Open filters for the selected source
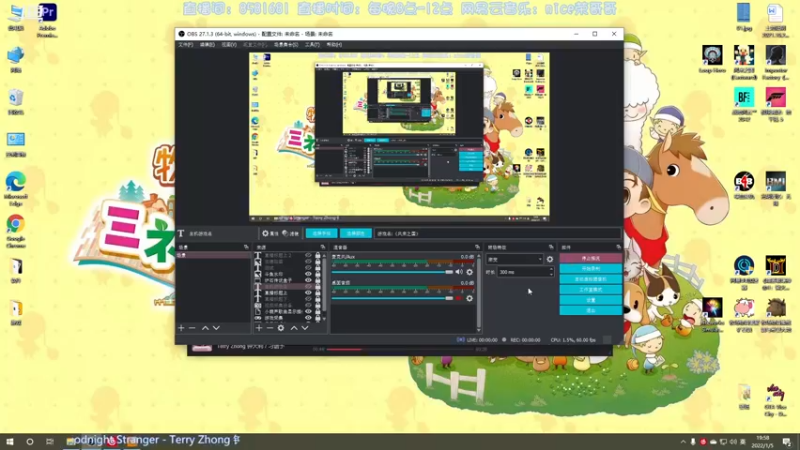This screenshot has width=800, height=450. (x=290, y=233)
